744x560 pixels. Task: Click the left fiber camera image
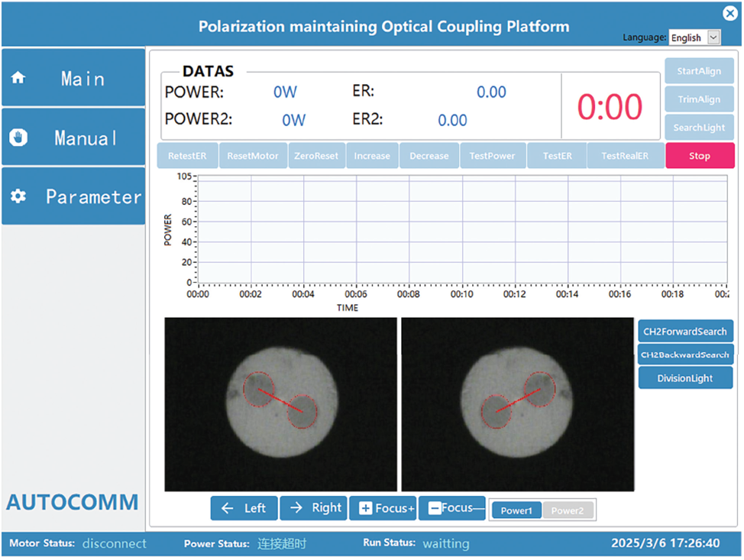pos(280,404)
